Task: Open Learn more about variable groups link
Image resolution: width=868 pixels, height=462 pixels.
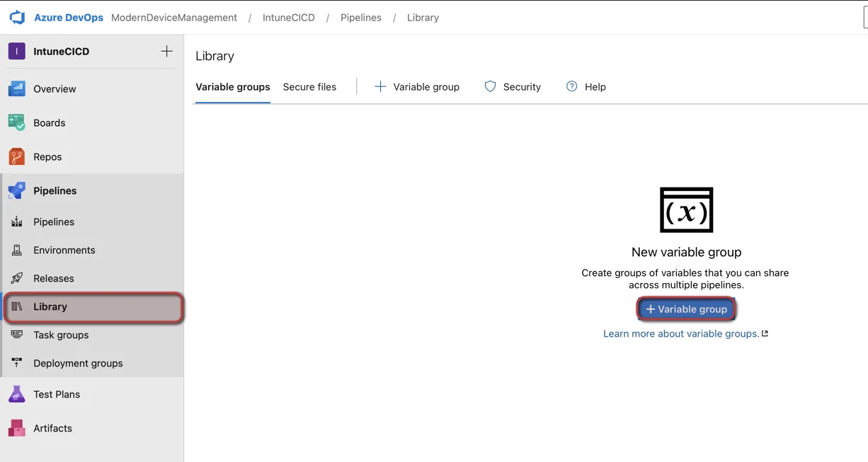Action: [681, 334]
